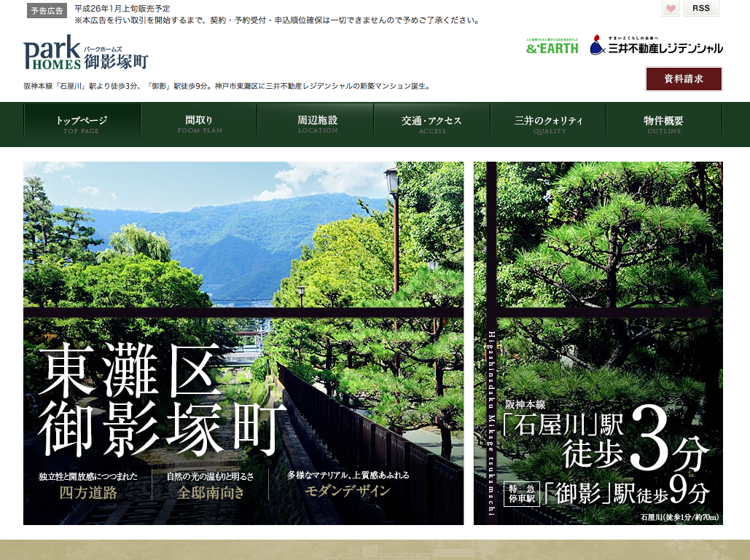Open the 間取り Room Plan menu

199,124
